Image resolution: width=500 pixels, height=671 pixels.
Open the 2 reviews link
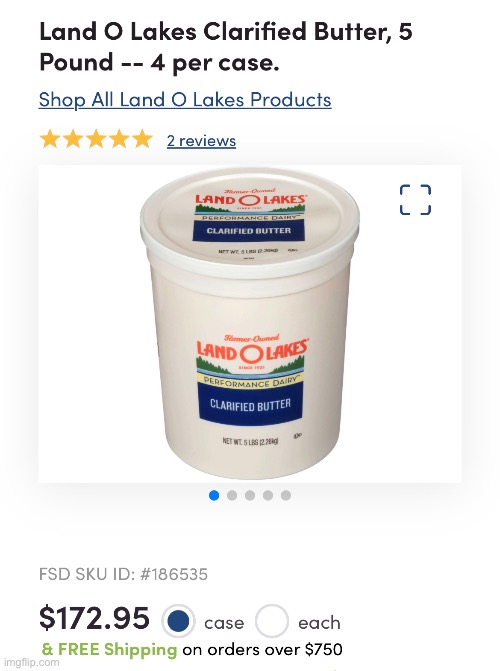(201, 141)
